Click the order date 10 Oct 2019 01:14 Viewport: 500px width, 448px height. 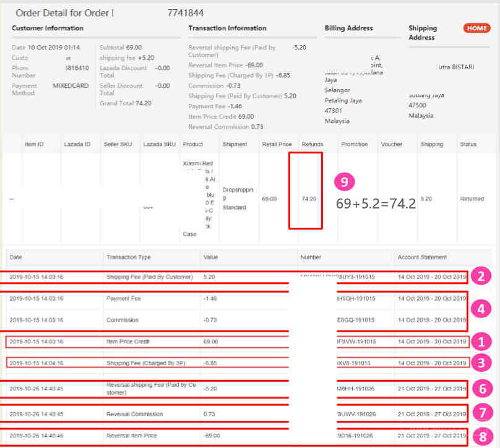click(54, 48)
